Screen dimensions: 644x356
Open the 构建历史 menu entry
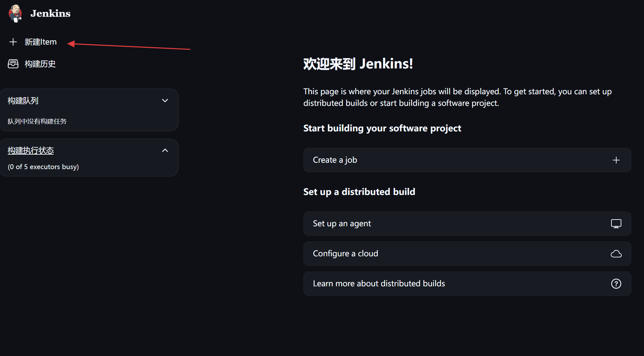40,64
